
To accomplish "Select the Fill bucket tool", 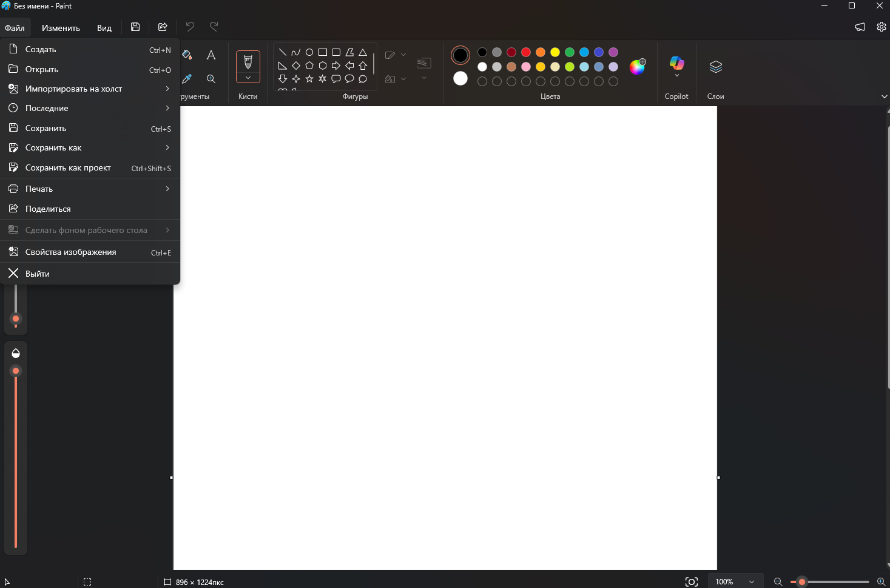I will point(187,55).
